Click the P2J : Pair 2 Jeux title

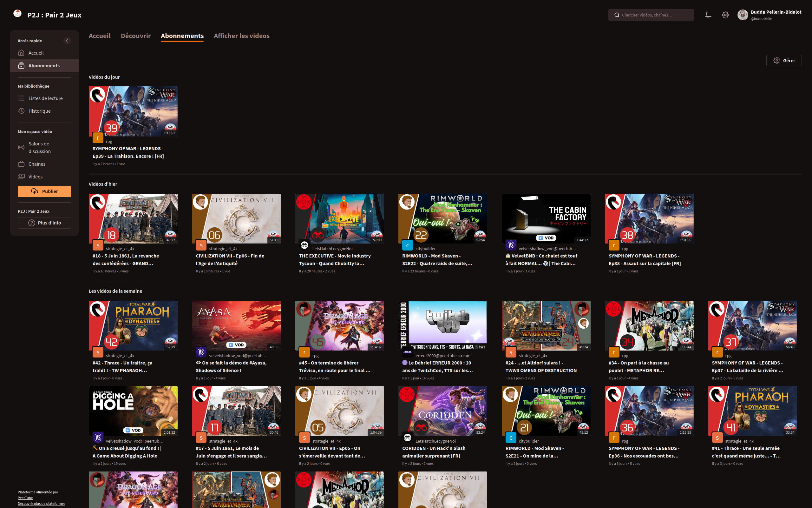pos(54,15)
